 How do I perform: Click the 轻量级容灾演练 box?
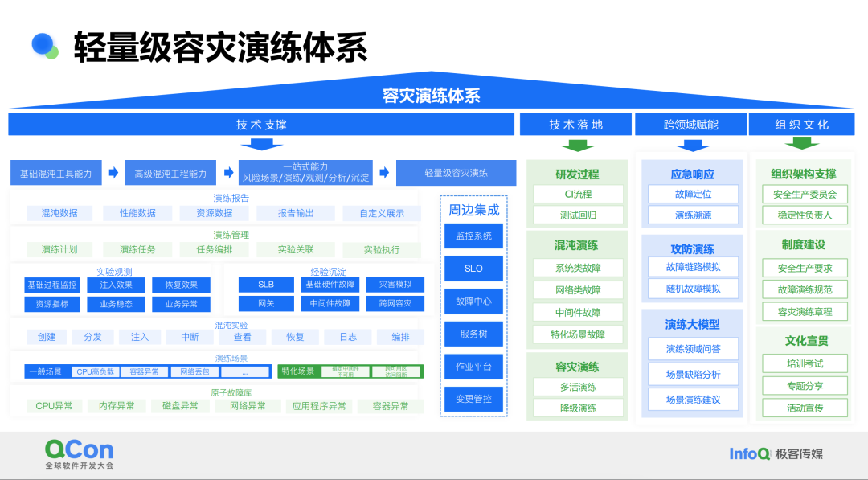click(x=457, y=173)
